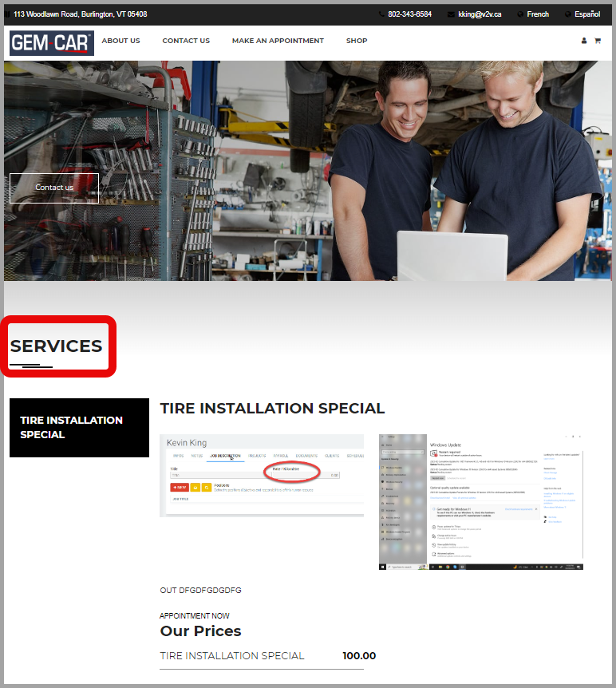Open the Kevin King job description thumbnail
The height and width of the screenshot is (688, 616).
click(262, 475)
